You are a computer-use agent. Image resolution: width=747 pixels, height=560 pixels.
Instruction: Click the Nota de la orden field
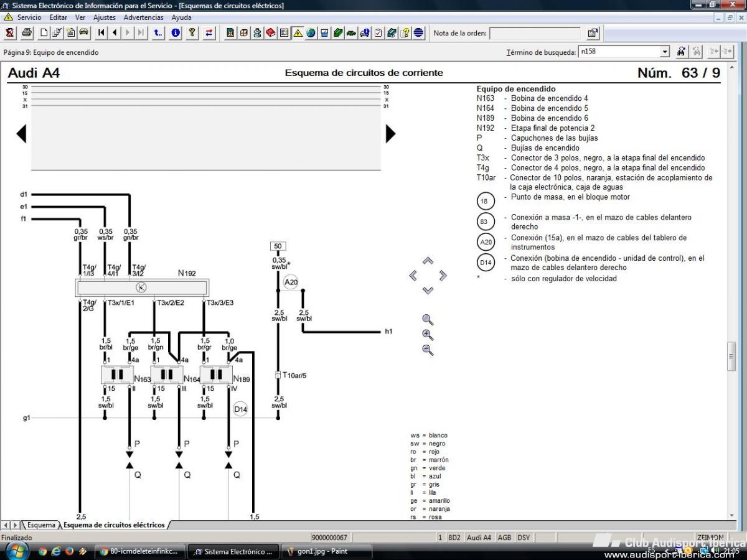click(x=536, y=33)
